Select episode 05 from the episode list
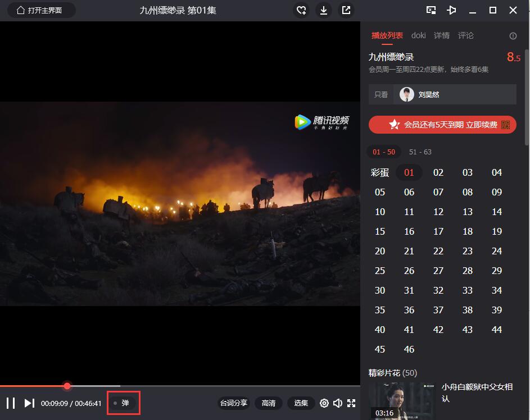Screen dimensions: 530x420 pyautogui.click(x=380, y=192)
